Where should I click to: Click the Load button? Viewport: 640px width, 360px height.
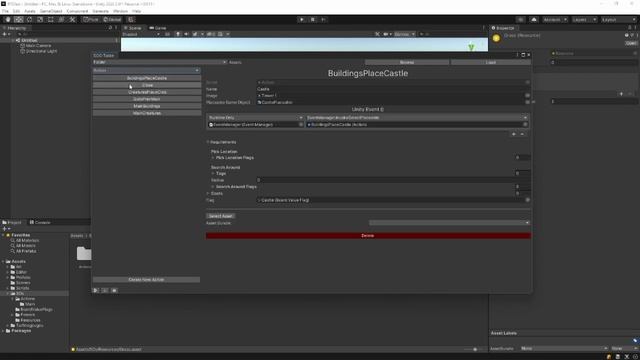point(491,62)
